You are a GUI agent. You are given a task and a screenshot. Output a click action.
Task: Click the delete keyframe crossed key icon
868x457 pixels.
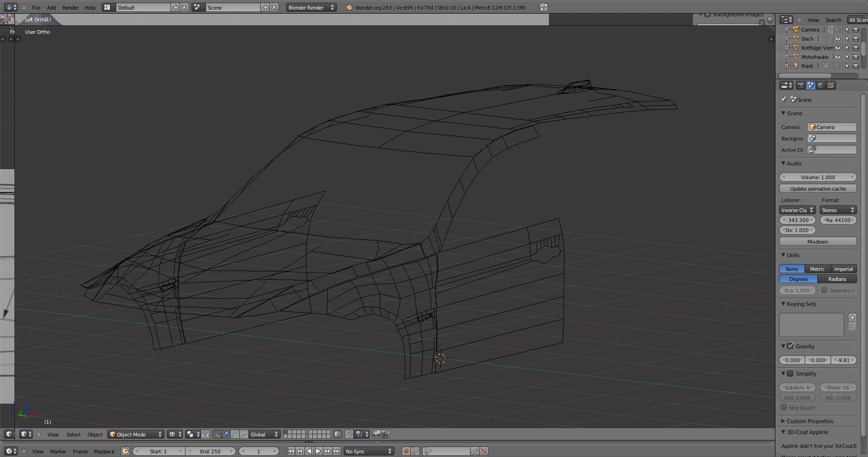click(x=484, y=451)
